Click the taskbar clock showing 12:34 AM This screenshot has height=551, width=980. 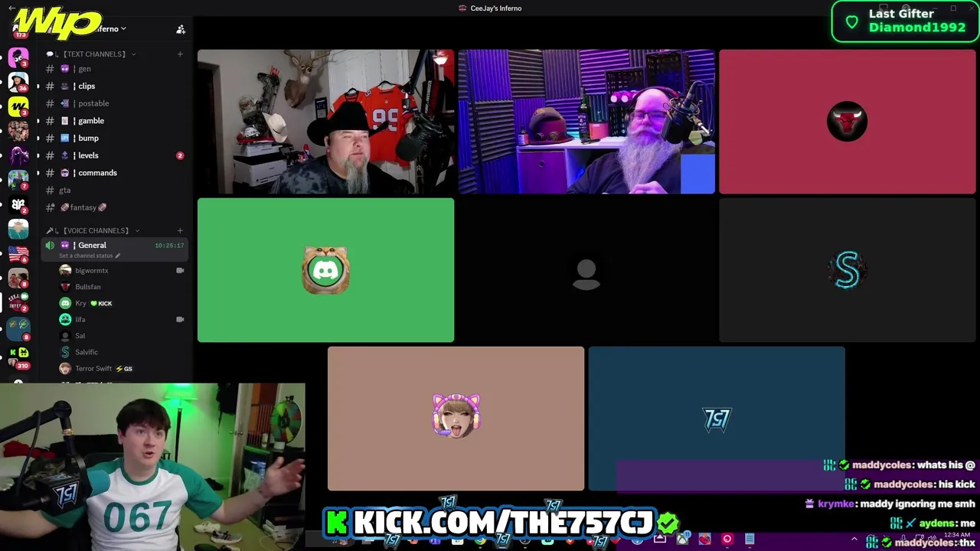[x=957, y=535]
